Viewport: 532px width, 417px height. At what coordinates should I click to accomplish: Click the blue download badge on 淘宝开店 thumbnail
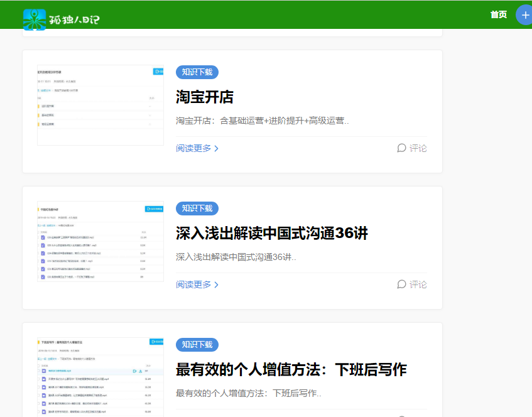pyautogui.click(x=158, y=72)
